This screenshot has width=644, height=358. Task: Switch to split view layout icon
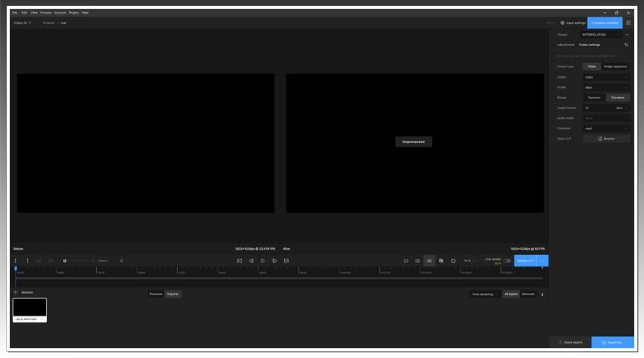(417, 261)
